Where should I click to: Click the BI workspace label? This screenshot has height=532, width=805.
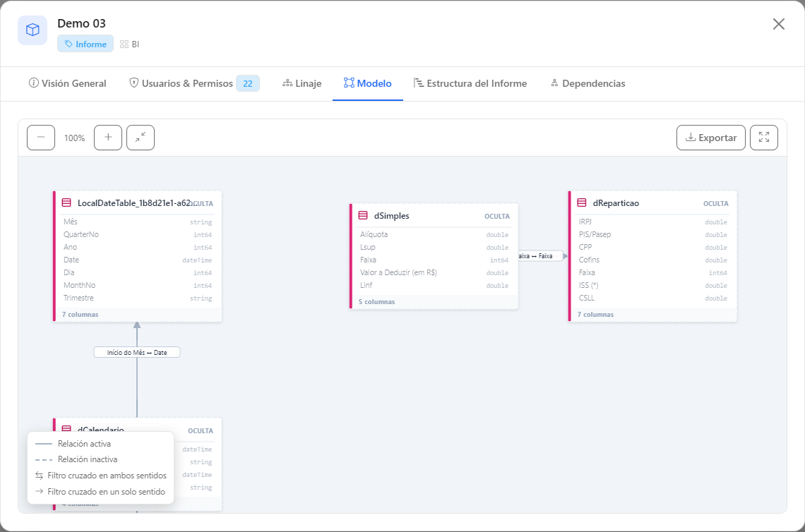[x=129, y=44]
